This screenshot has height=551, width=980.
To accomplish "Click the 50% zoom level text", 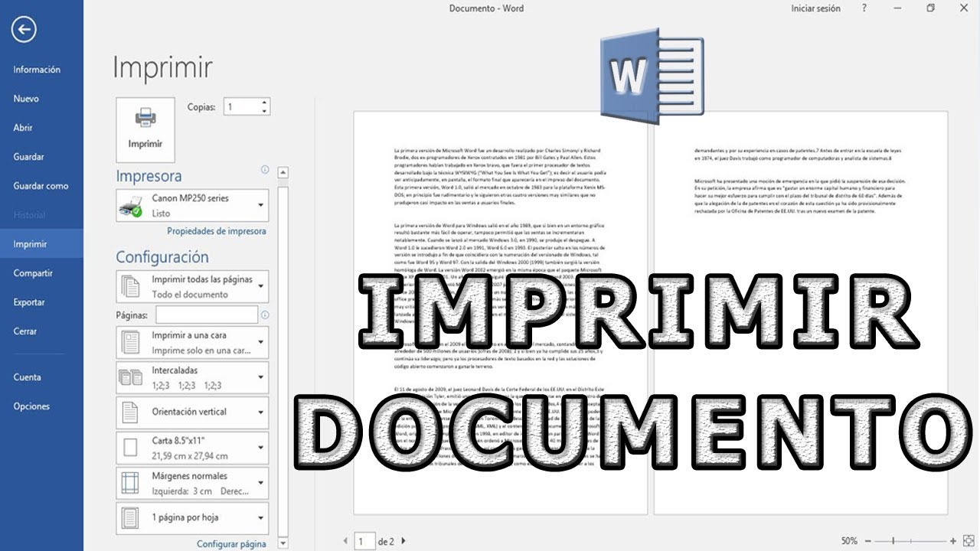I will [848, 541].
